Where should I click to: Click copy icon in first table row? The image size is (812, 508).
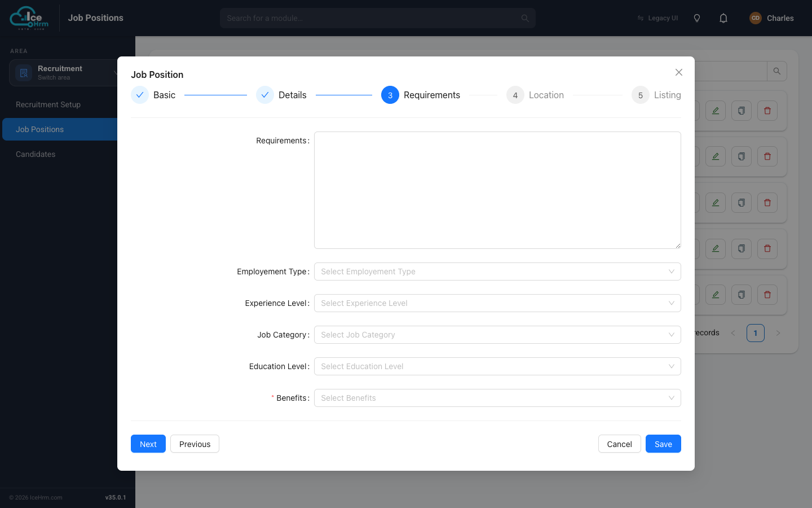point(742,111)
